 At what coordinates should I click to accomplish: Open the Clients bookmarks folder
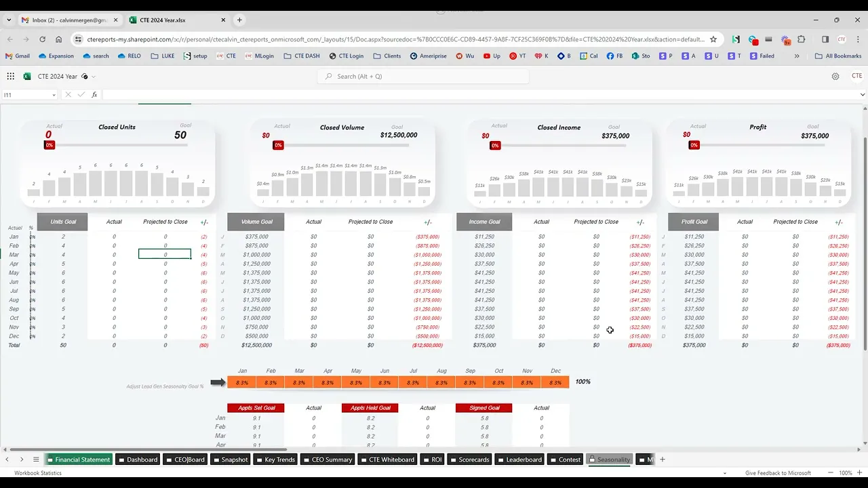(x=387, y=56)
